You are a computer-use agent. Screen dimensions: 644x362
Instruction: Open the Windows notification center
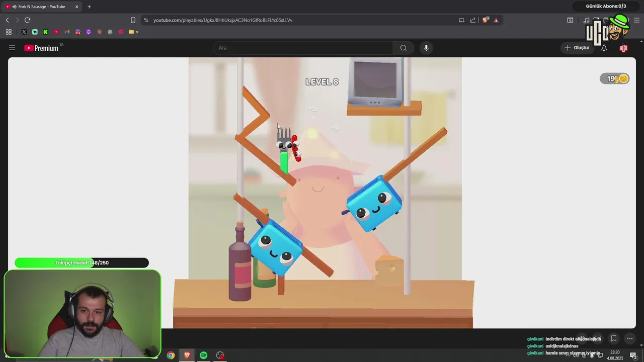tap(633, 355)
